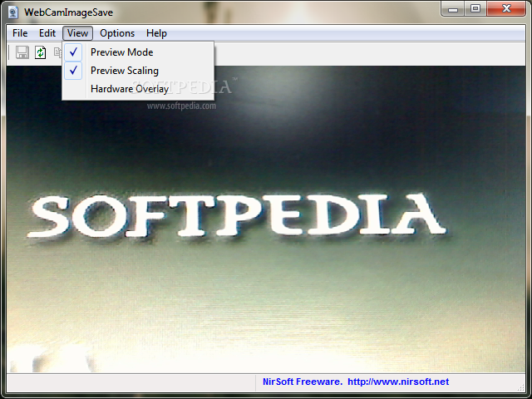The image size is (532, 399).
Task: Maximize the WebCamImageSave window
Action: (x=475, y=9)
